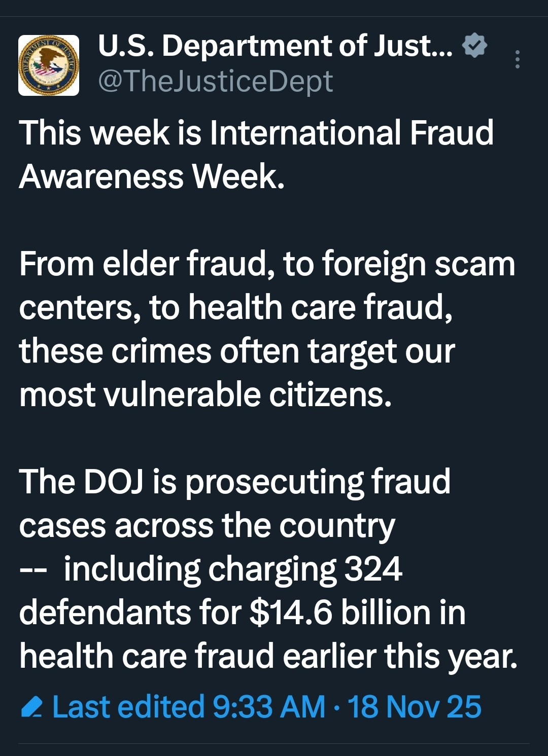Click the double dash before "including"
Image resolution: width=548 pixels, height=756 pixels.
[33, 570]
